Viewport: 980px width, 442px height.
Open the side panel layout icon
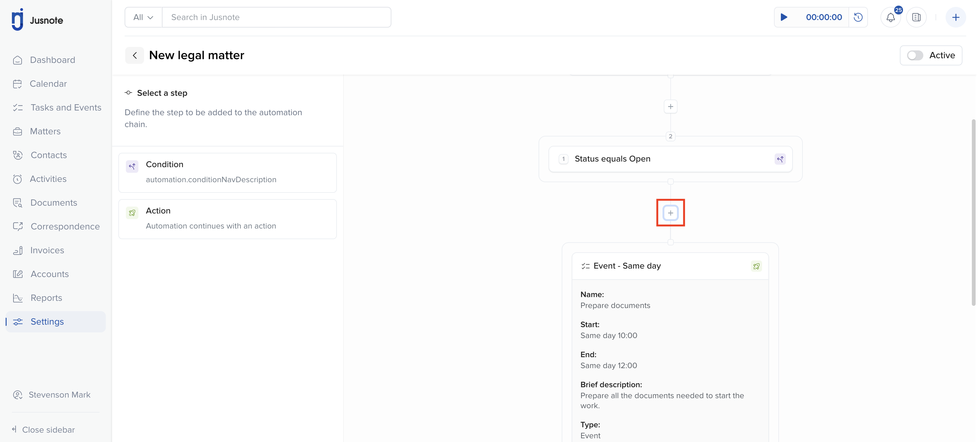pyautogui.click(x=916, y=17)
